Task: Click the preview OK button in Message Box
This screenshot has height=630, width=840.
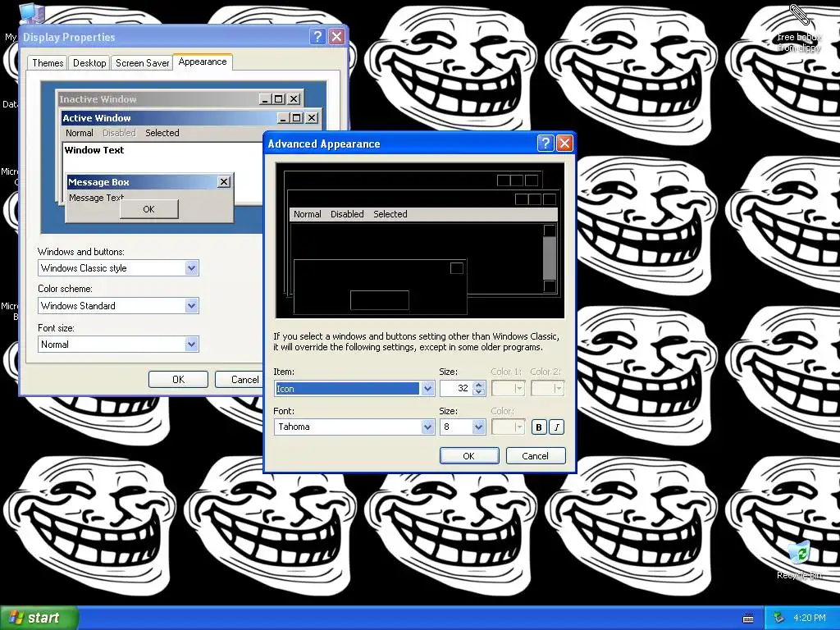Action: pyautogui.click(x=149, y=209)
